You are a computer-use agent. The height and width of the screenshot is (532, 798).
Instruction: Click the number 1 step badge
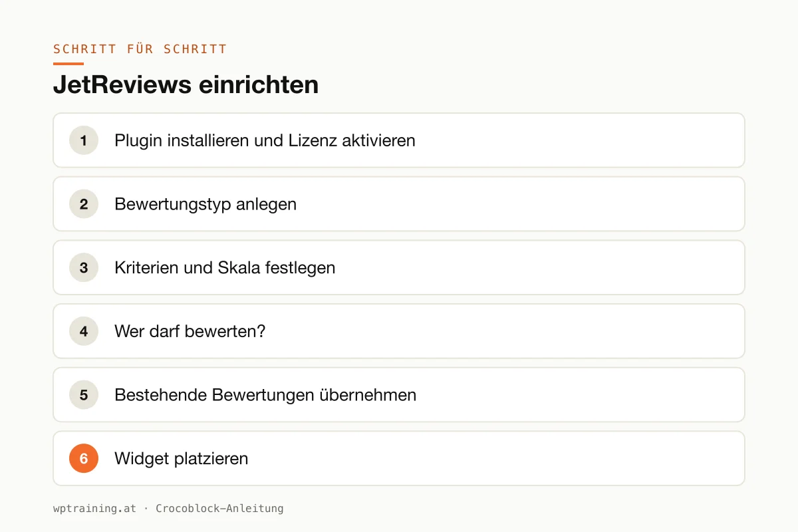click(x=84, y=140)
